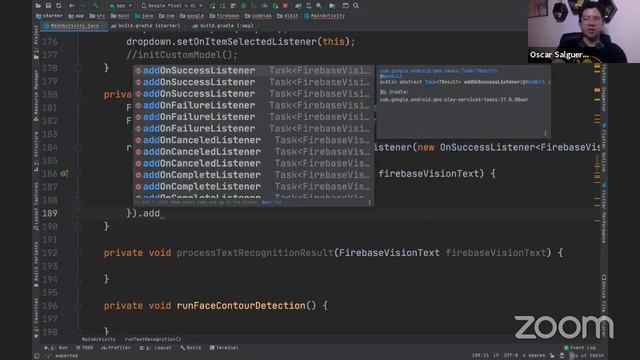Click the override gutter icon on line 186
Viewport: 640px width, 360px height.
click(x=64, y=174)
